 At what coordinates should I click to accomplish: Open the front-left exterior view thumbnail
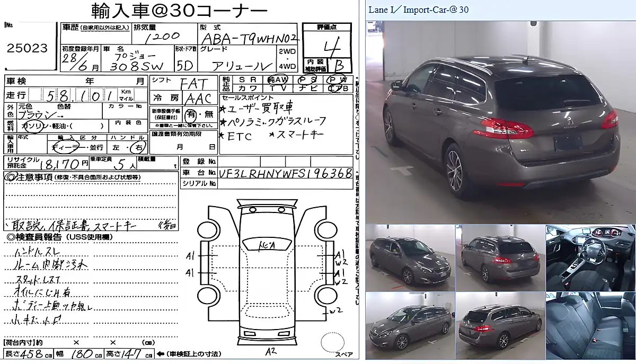pyautogui.click(x=410, y=325)
